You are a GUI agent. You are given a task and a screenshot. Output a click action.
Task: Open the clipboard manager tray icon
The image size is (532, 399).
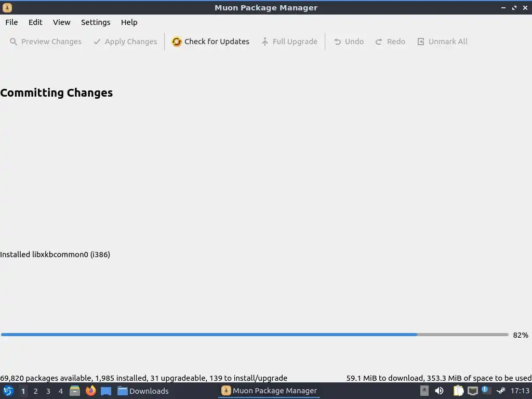(458, 391)
